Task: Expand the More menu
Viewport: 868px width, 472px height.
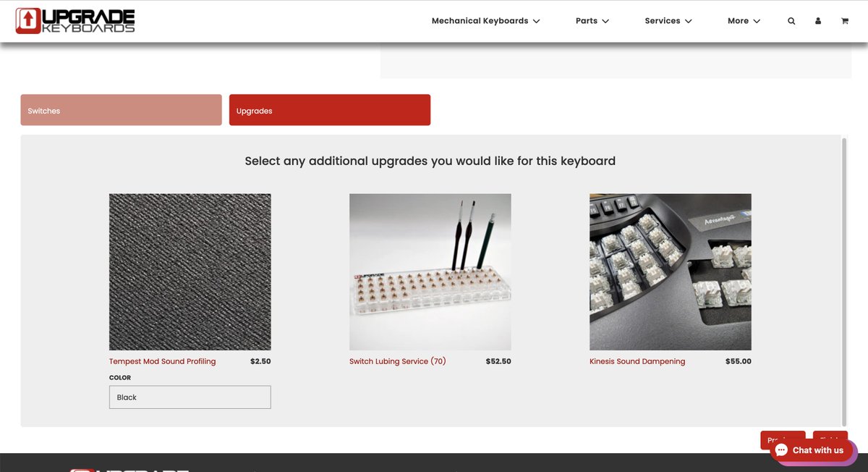Action: click(744, 21)
